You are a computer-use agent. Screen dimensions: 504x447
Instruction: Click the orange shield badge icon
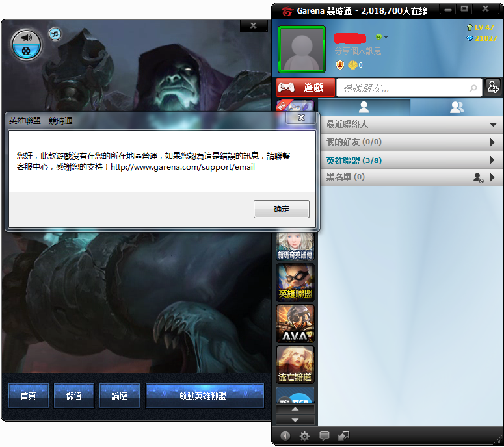[x=339, y=65]
